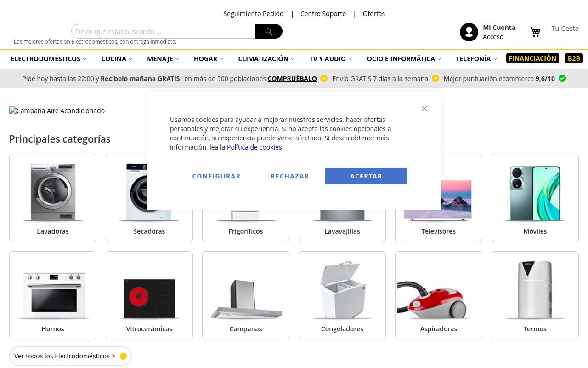
Task: Click the green check icon after 9,6/10
Action: (x=562, y=78)
